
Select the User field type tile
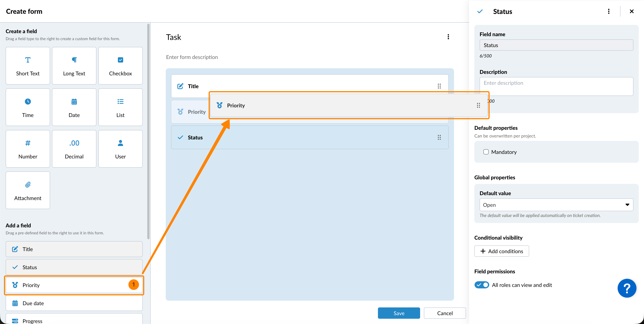point(120,149)
